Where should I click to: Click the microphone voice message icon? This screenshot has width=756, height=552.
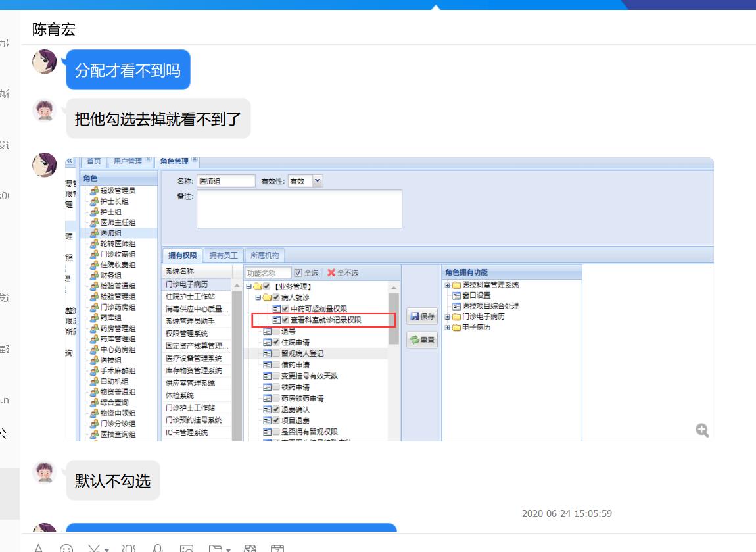(157, 549)
